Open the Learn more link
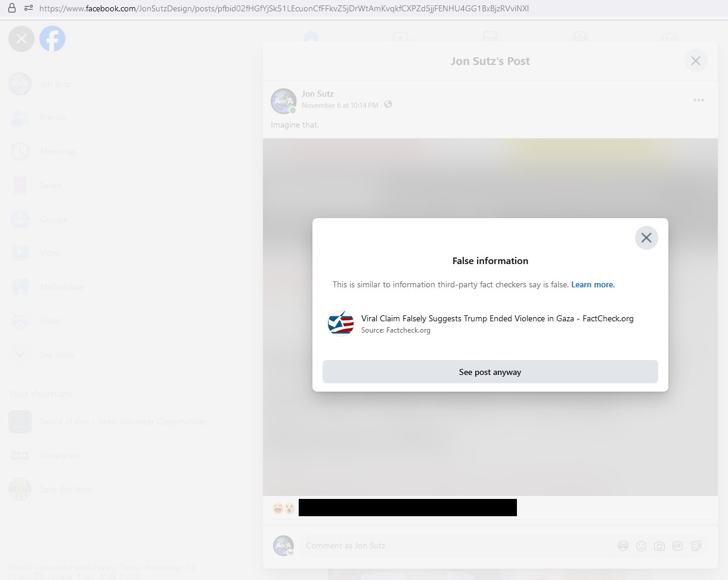 pyautogui.click(x=593, y=284)
